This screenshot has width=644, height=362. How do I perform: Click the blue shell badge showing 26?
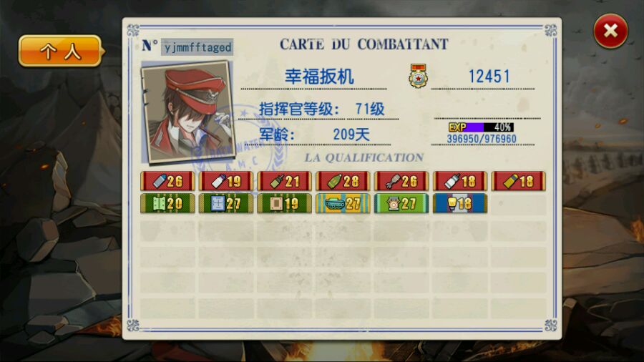click(167, 181)
